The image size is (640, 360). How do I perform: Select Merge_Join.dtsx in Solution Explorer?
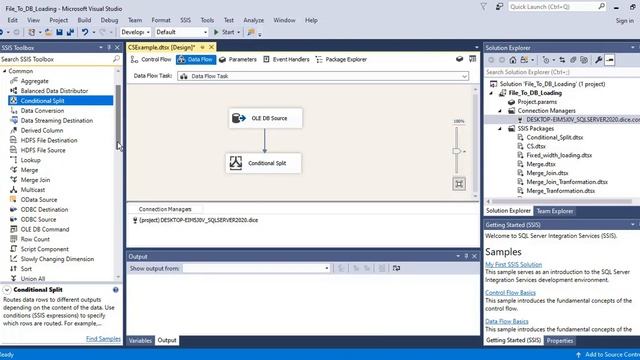coord(547,173)
